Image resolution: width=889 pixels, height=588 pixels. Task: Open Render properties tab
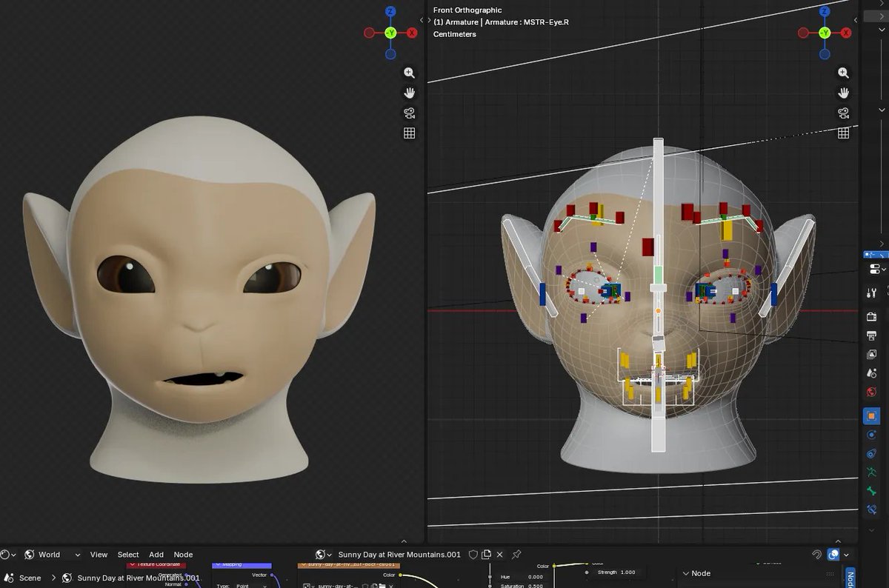click(872, 317)
